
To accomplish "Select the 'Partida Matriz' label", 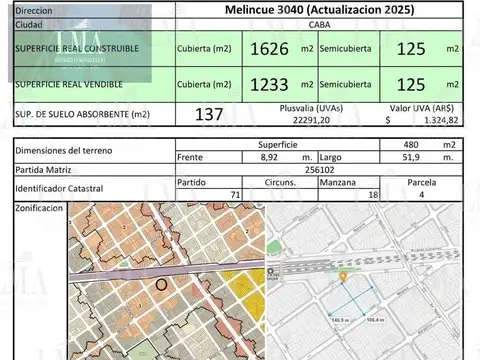I will click(x=43, y=170).
